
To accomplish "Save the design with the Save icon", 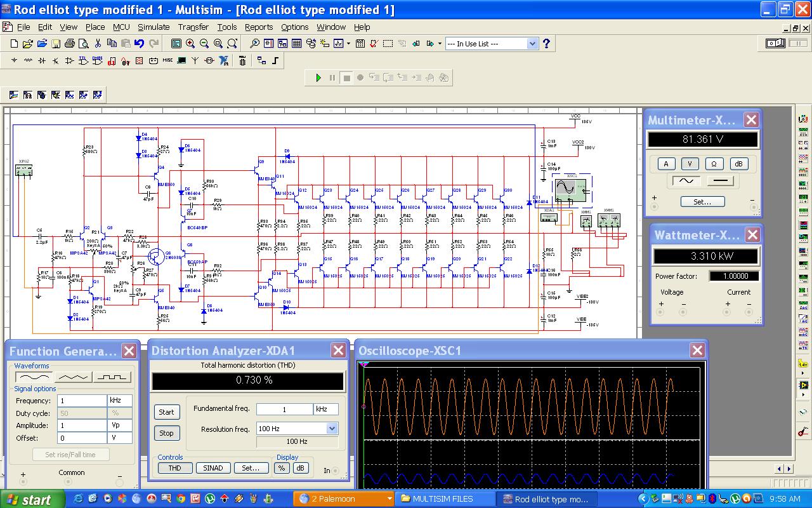I will click(x=56, y=44).
